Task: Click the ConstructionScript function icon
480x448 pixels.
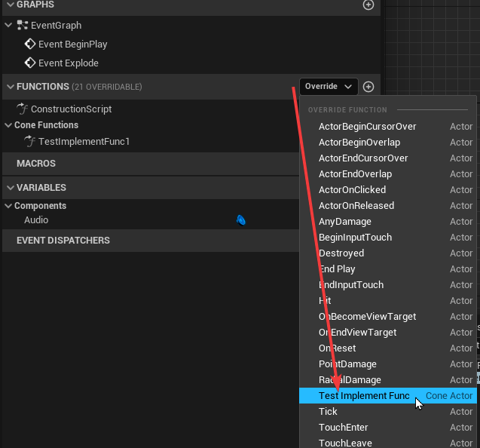Action: point(23,109)
